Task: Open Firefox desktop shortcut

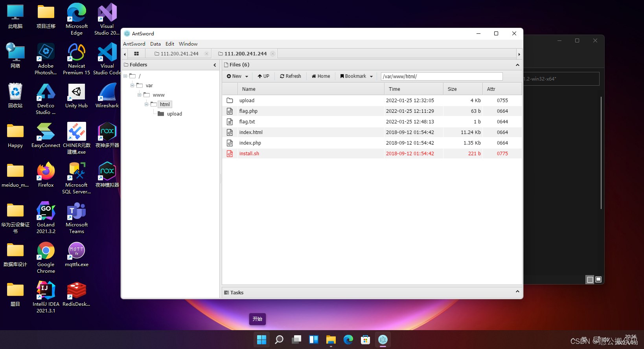Action: [x=46, y=175]
